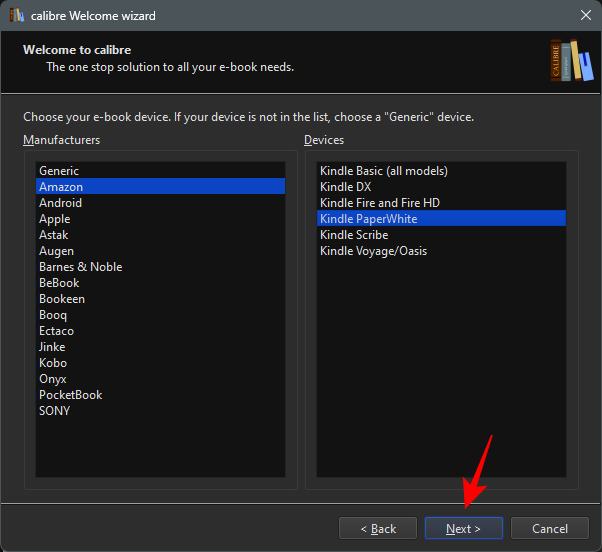Select Kindle Basic (all models) device

tap(383, 171)
